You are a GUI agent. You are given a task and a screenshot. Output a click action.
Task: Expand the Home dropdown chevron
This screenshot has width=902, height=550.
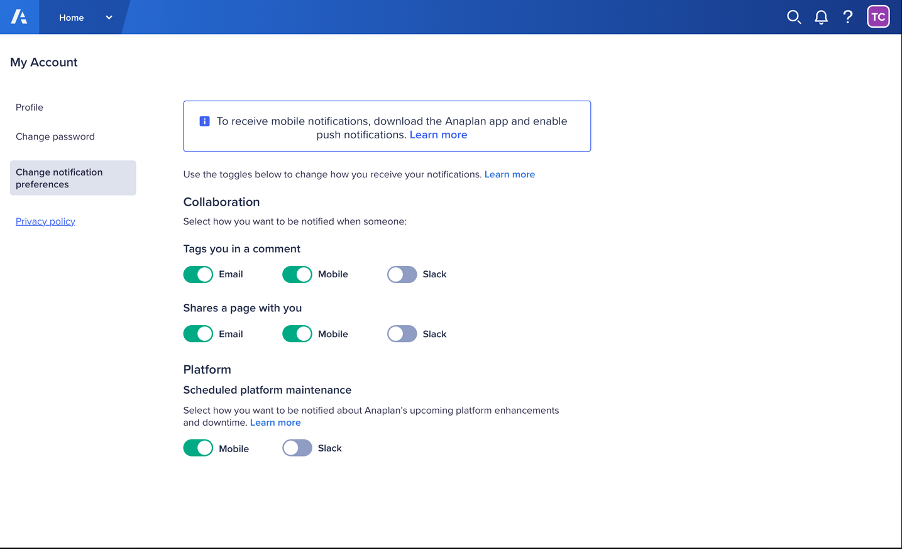coord(109,18)
